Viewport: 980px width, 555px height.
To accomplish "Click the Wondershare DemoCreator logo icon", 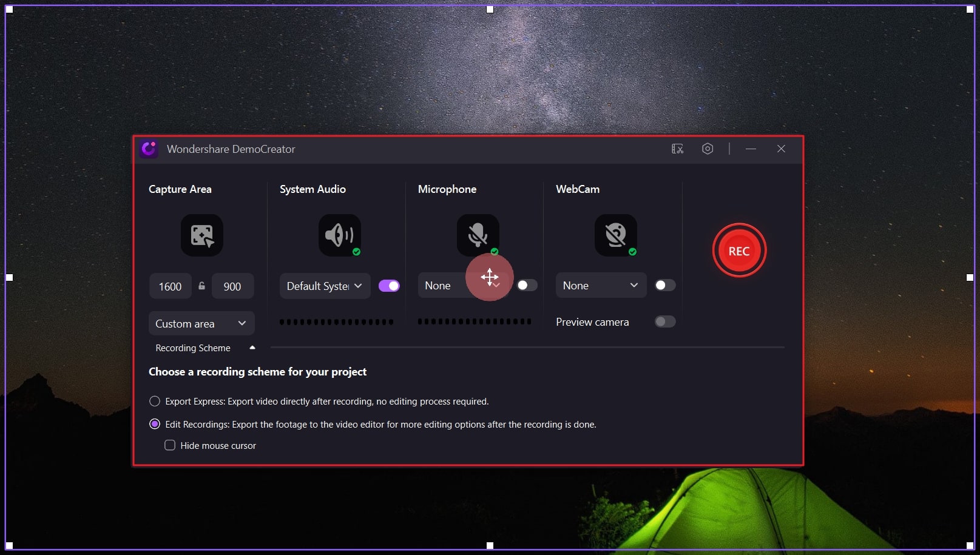I will click(149, 149).
